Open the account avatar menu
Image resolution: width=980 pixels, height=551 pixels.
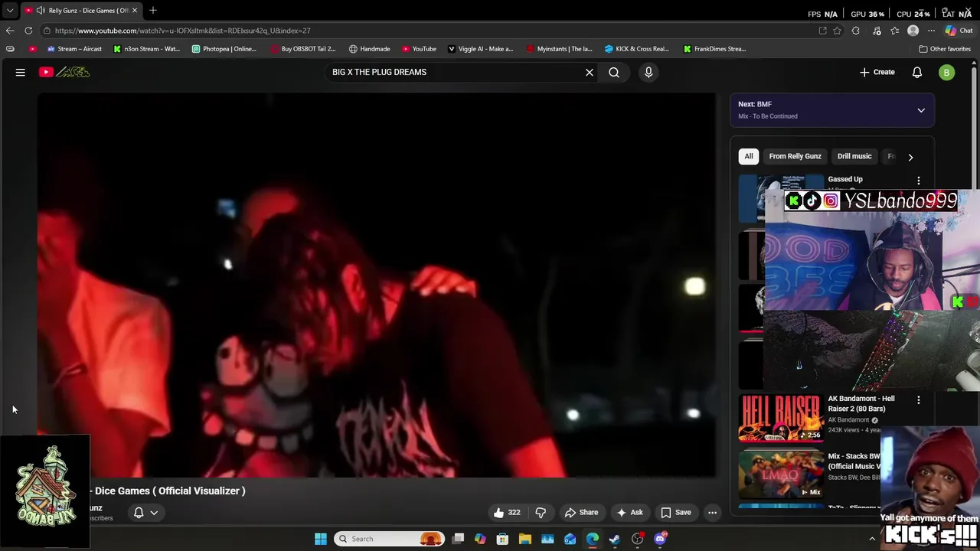pyautogui.click(x=946, y=72)
